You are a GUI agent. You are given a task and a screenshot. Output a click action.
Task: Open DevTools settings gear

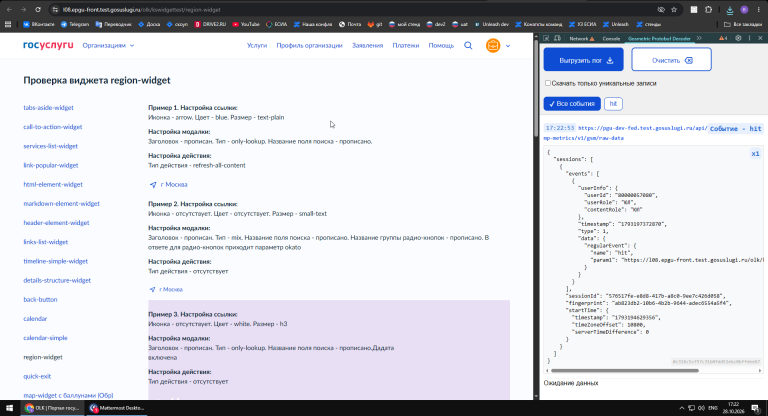[738, 38]
